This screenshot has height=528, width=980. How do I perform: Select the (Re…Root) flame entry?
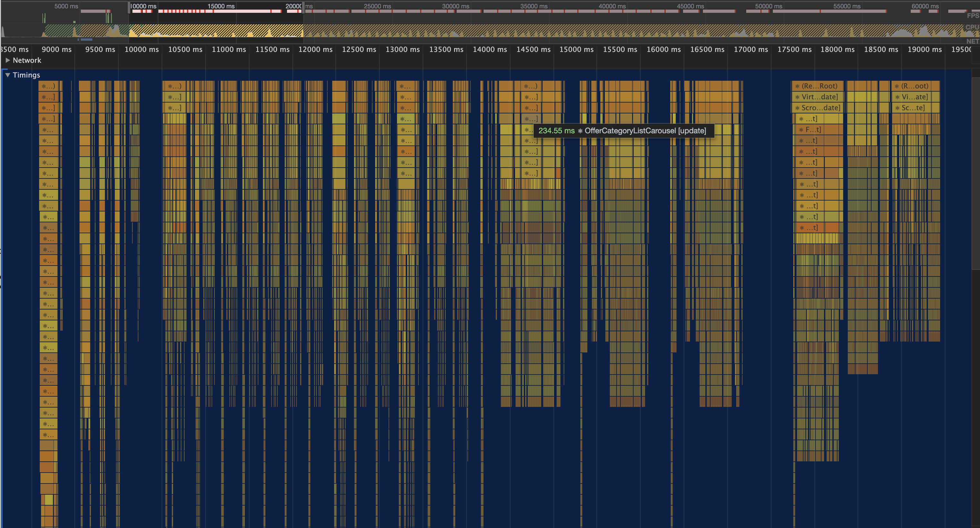coord(817,86)
